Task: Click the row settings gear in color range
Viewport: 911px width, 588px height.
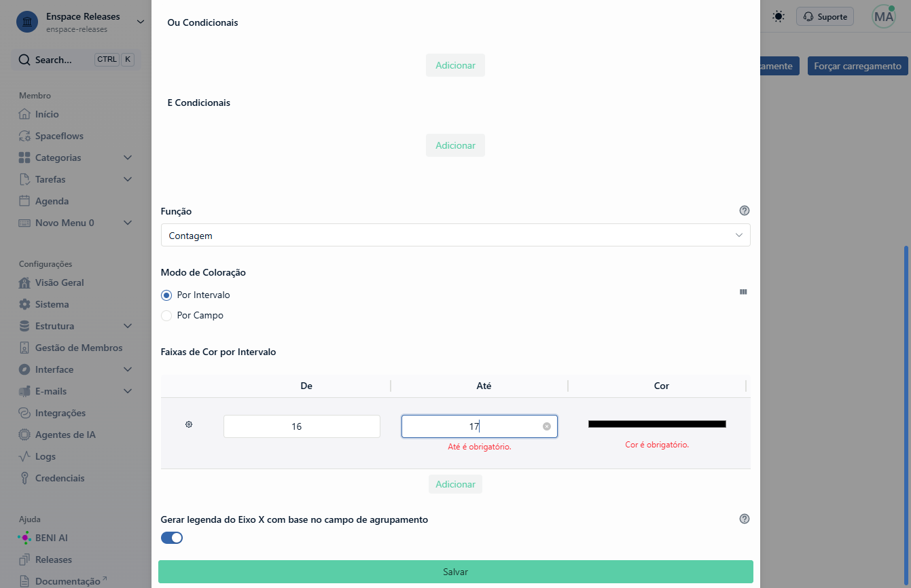Action: tap(189, 424)
